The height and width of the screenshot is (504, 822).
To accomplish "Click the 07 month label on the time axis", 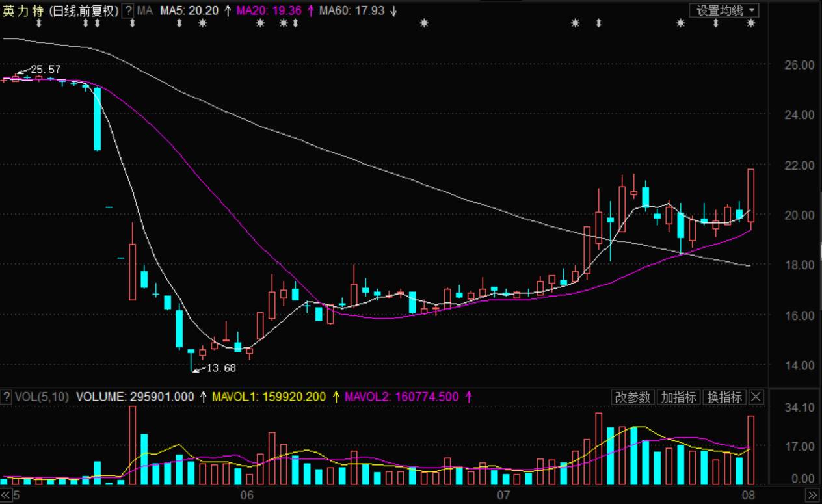I will point(502,496).
